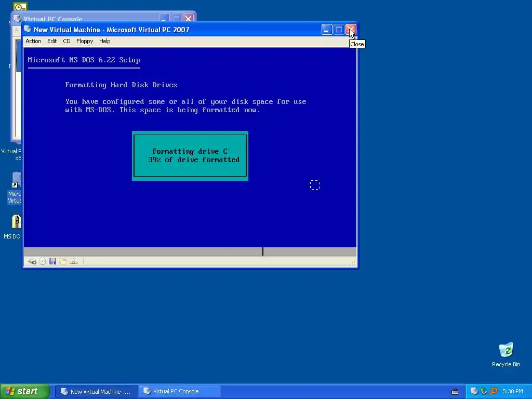Screen dimensions: 532x399
Task: Click the network adapter icon in VM status bar
Action: pyautogui.click(x=74, y=262)
